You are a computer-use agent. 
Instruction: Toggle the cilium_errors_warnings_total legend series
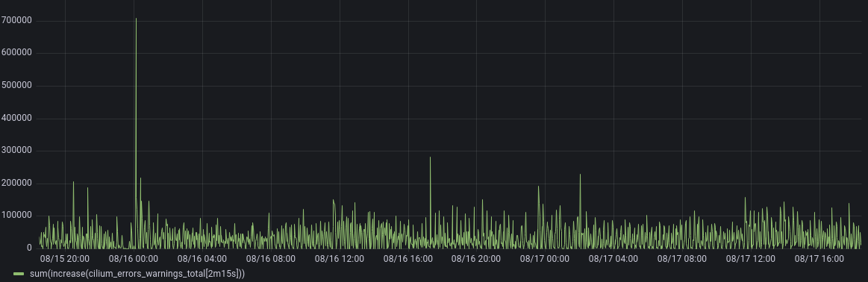click(137, 274)
